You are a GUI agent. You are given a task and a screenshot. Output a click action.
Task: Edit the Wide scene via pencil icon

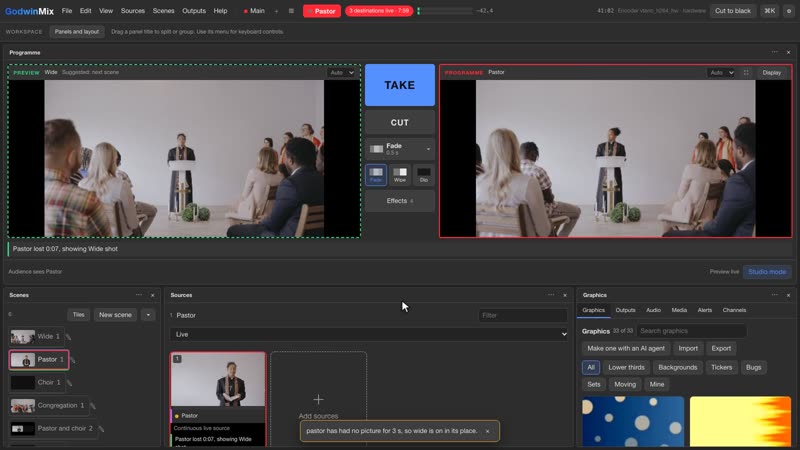click(x=68, y=337)
